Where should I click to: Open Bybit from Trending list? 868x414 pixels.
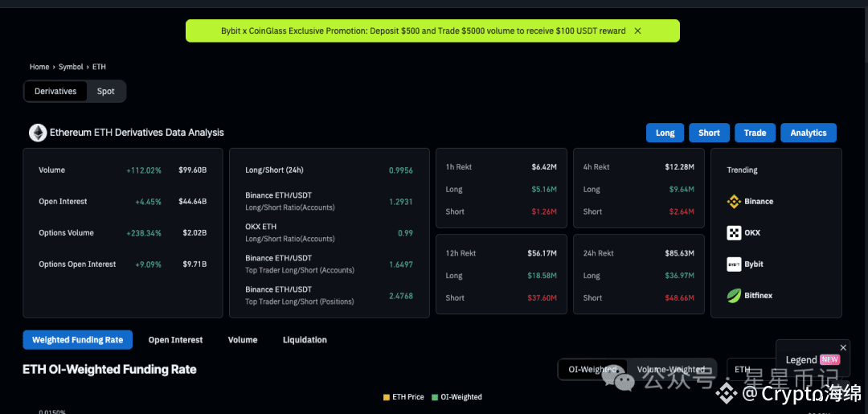click(x=744, y=264)
